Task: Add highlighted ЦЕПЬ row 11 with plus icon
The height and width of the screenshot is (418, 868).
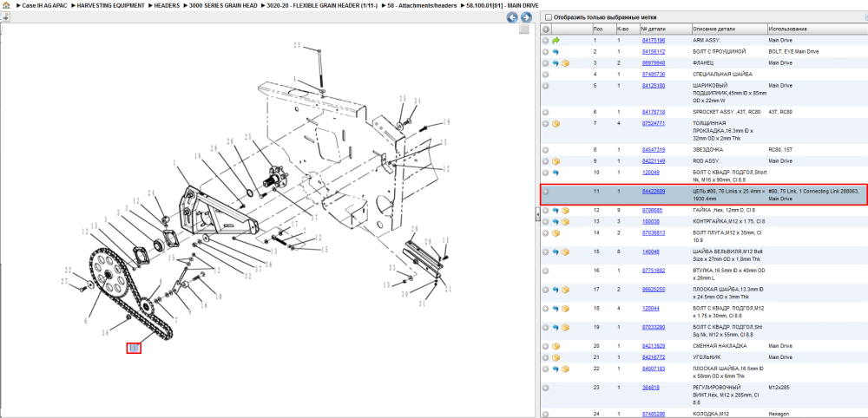Action: tap(546, 192)
